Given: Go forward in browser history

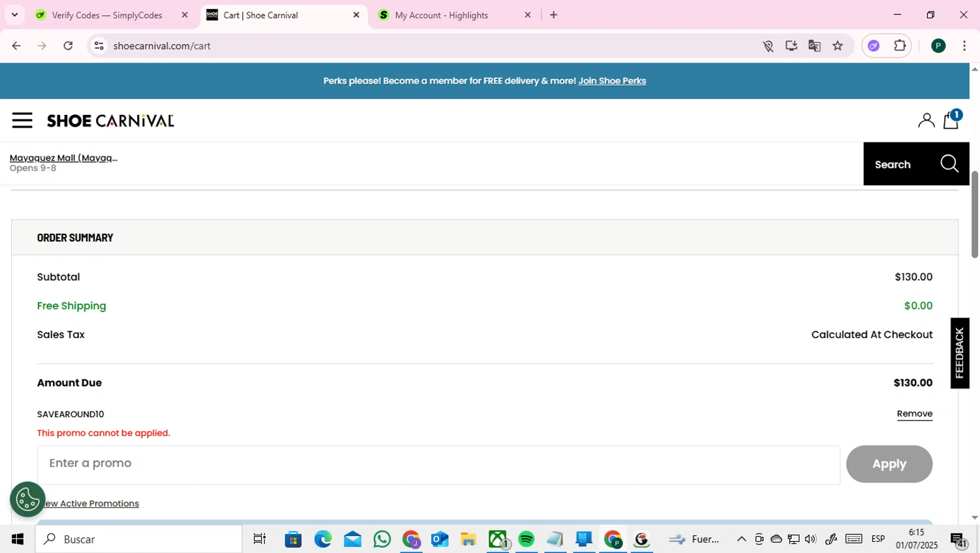Looking at the screenshot, I should [x=42, y=46].
